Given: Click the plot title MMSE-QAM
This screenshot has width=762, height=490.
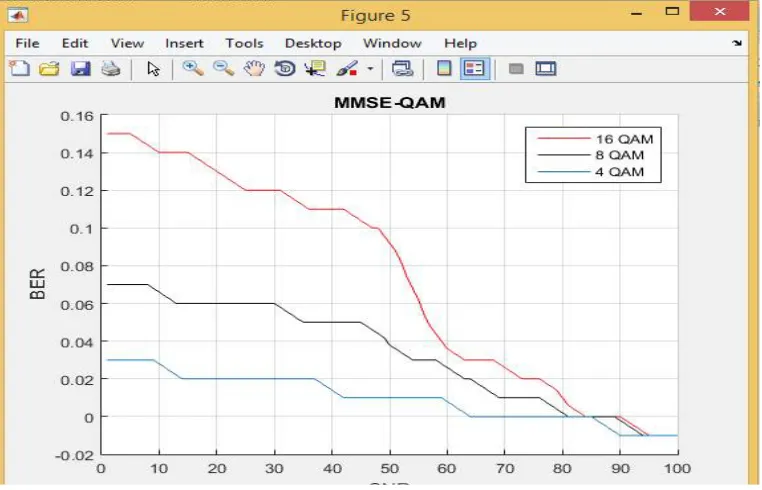Looking at the screenshot, I should coord(390,103).
